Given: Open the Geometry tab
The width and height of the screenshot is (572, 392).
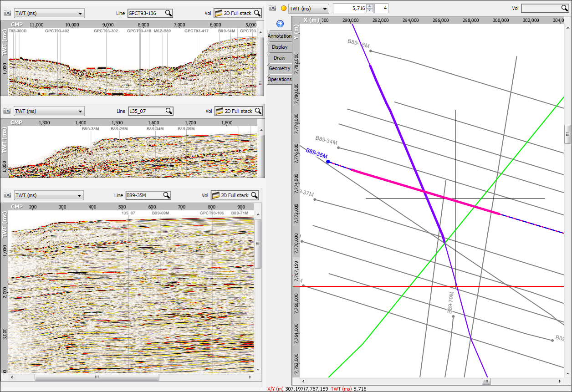Looking at the screenshot, I should pyautogui.click(x=279, y=68).
